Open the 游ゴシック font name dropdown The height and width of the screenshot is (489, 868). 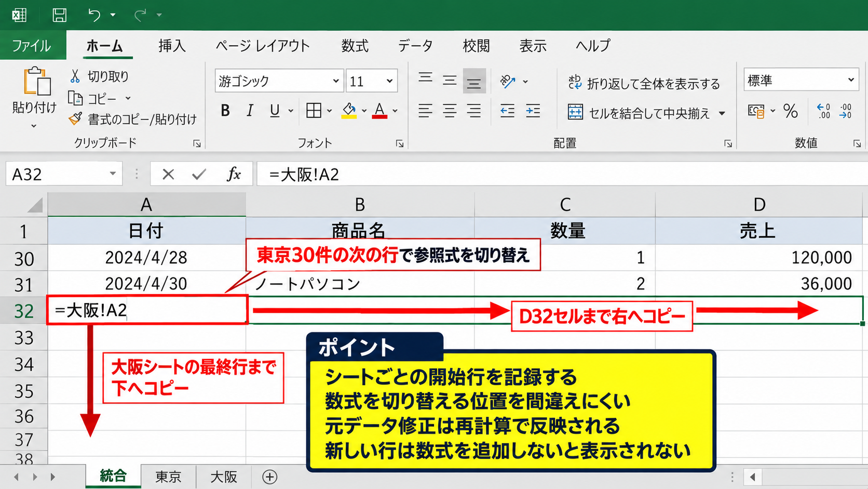[336, 81]
